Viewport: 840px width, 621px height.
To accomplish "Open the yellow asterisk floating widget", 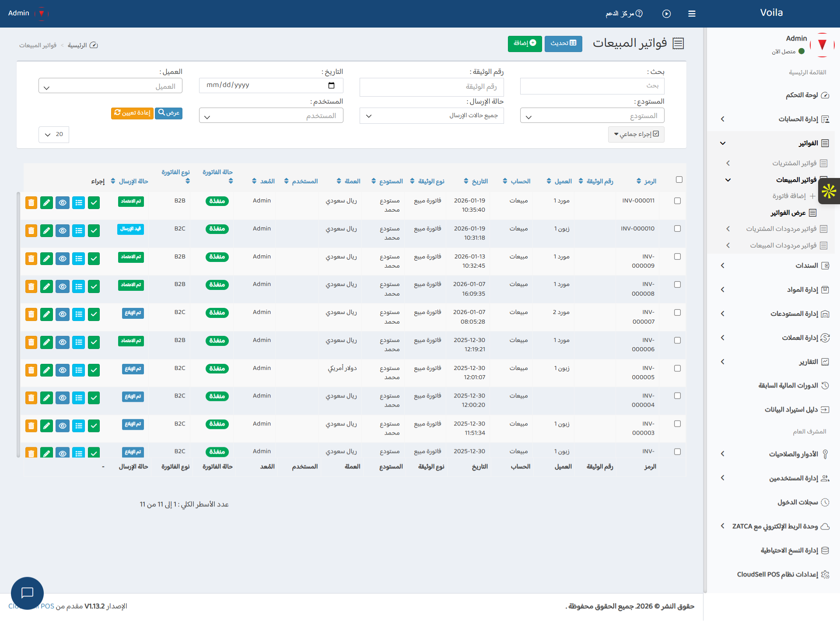I will pyautogui.click(x=829, y=191).
